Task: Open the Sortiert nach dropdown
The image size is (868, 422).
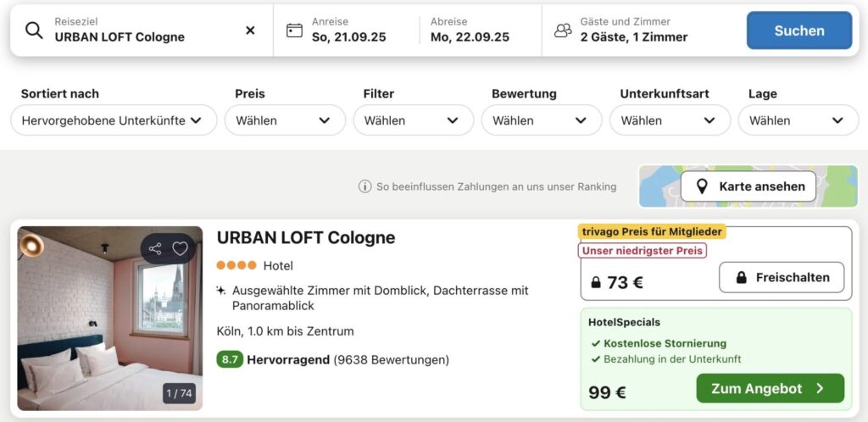Action: pos(114,120)
